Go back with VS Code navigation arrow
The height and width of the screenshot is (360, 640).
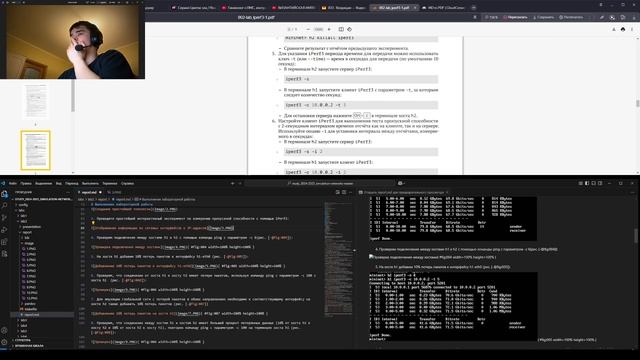tap(233, 184)
